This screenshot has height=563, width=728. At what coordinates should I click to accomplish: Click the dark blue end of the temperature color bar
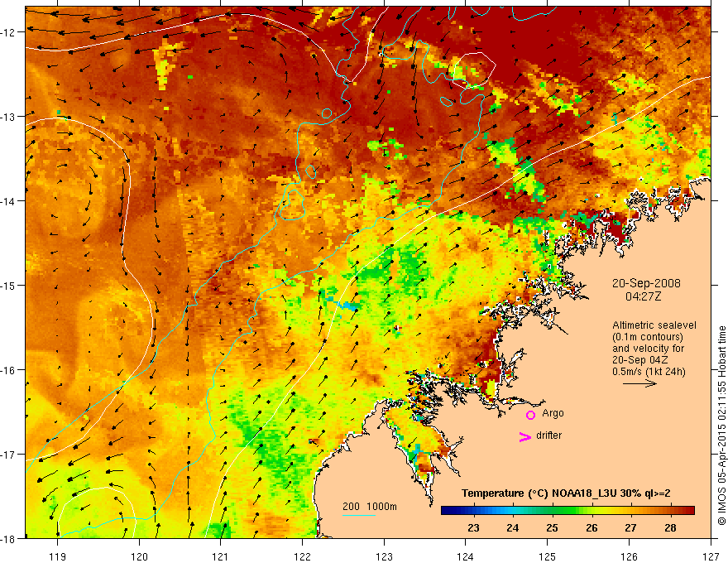click(x=446, y=511)
